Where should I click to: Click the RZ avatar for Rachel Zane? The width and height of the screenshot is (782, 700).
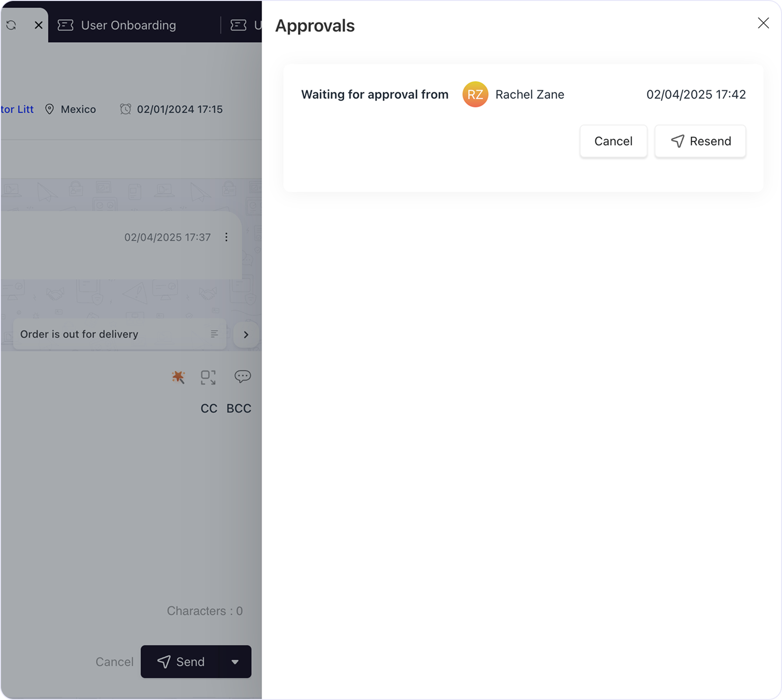[475, 94]
